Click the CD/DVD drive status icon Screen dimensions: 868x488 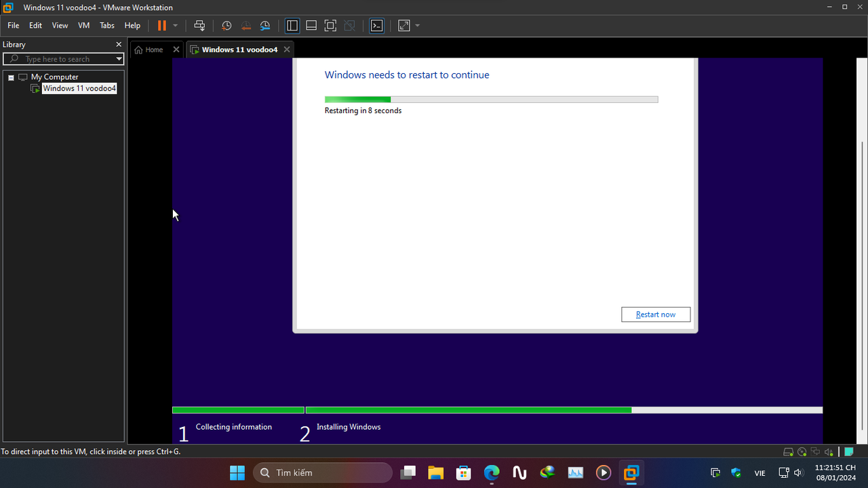point(802,451)
